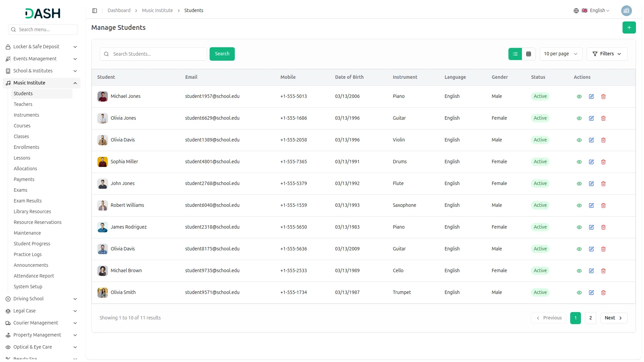Go to Enrollments menu item
The width and height of the screenshot is (644, 362).
click(x=26, y=147)
